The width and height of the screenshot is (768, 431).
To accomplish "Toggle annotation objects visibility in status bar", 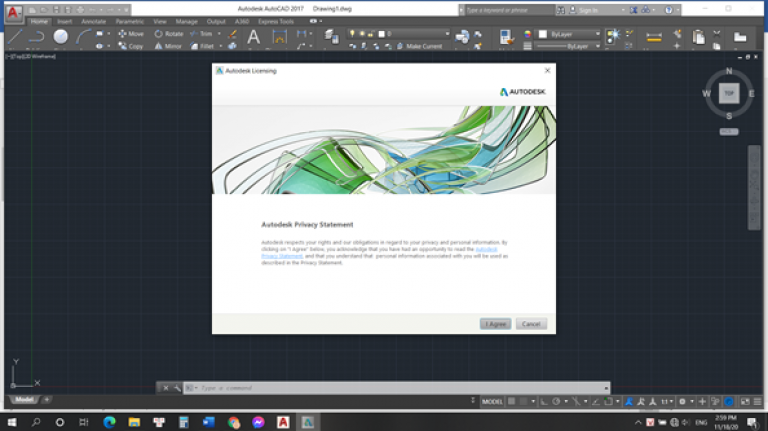I will click(x=629, y=402).
